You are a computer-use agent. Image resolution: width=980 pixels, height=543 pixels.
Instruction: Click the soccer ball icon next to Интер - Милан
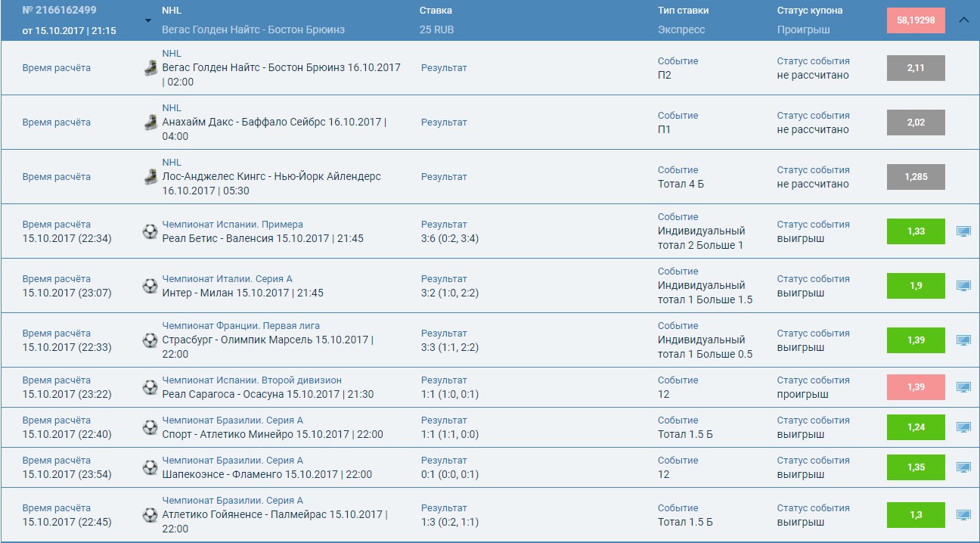tap(151, 285)
